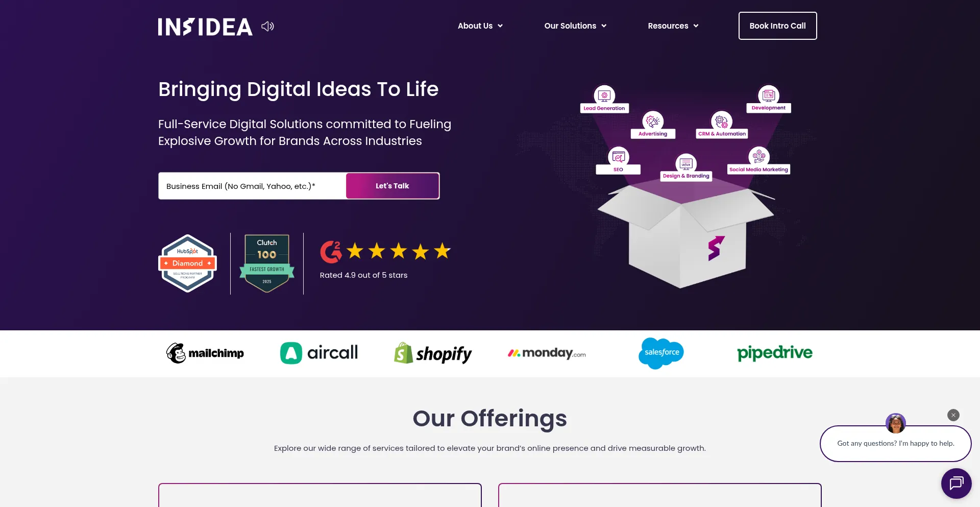Click the INSIDEA logo
Image resolution: width=980 pixels, height=507 pixels.
point(205,27)
